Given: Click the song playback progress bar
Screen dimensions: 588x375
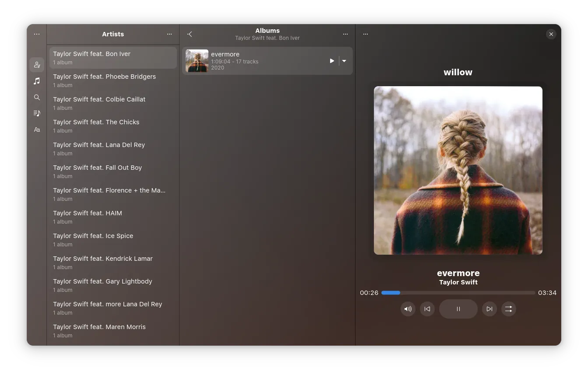Looking at the screenshot, I should [x=458, y=293].
